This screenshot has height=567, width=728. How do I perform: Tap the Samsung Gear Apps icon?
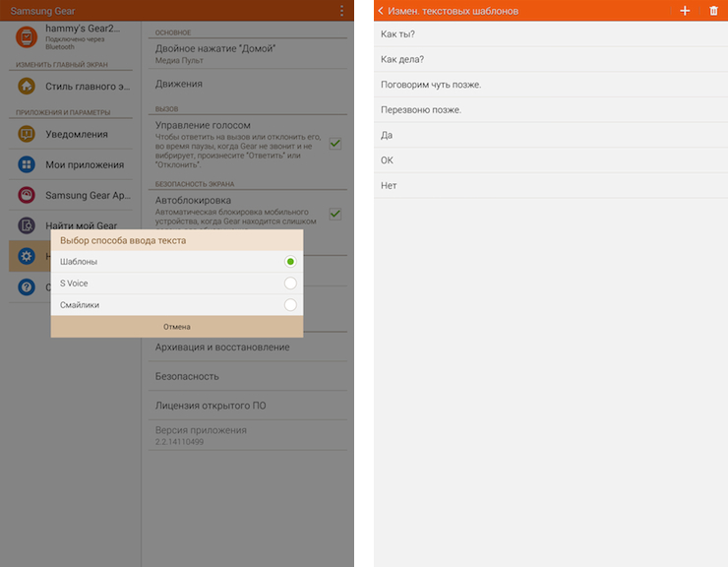(27, 195)
